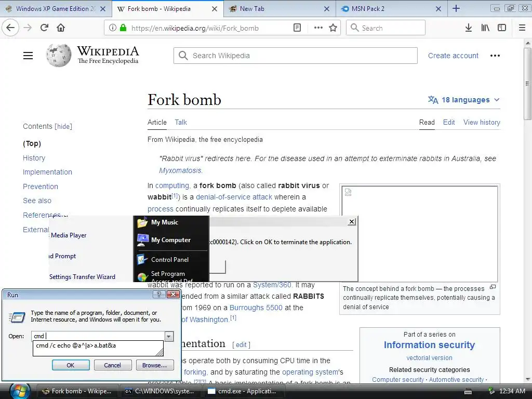The image size is (532, 399).
Task: Hide the Contents sidebar
Action: (x=63, y=127)
